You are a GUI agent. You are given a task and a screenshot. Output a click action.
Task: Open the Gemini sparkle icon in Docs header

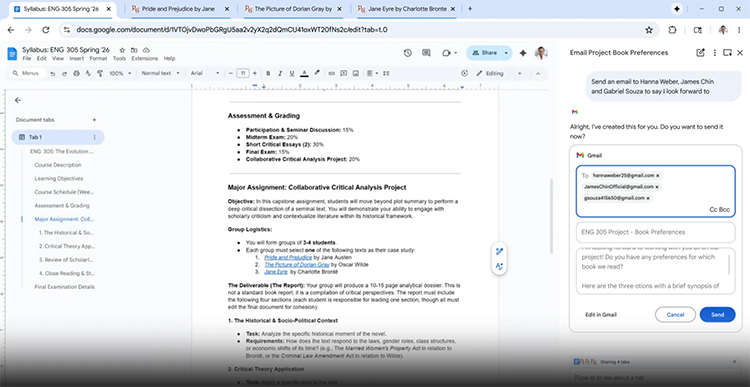click(523, 53)
